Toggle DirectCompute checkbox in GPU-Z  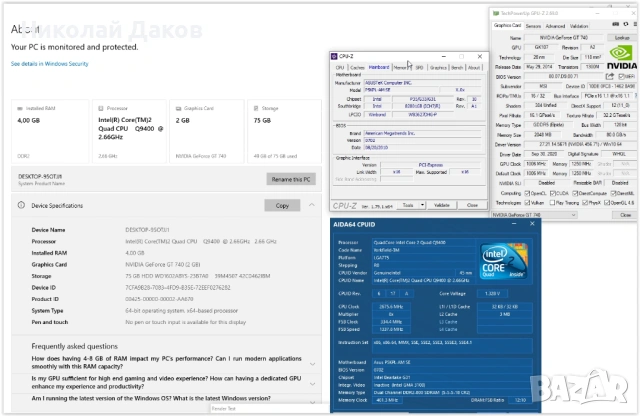pyautogui.click(x=575, y=193)
